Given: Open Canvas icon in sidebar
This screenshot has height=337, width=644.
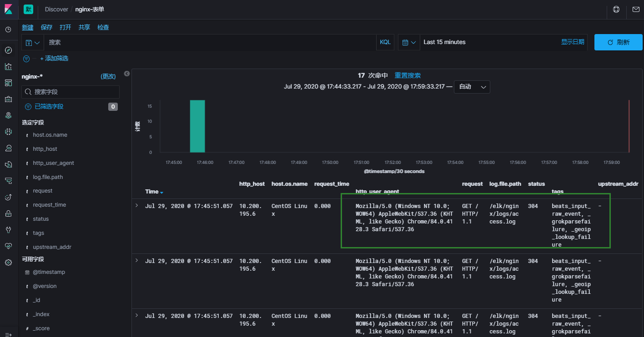Looking at the screenshot, I should pos(8,99).
